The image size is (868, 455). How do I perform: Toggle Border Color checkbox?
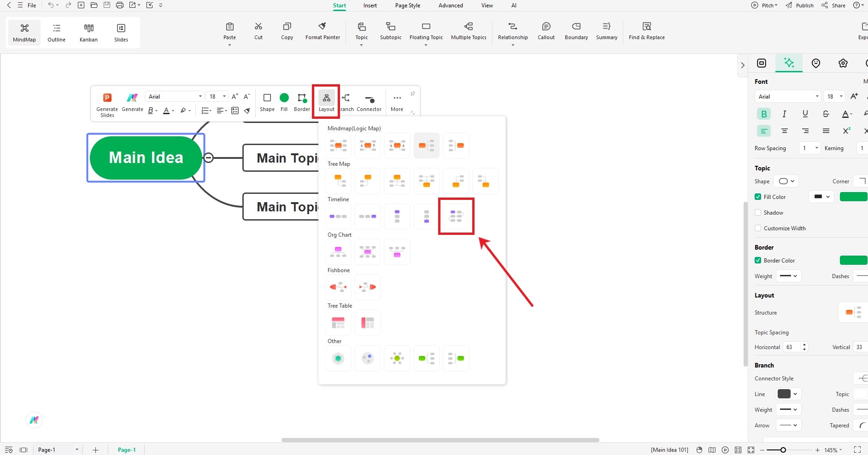[758, 260]
